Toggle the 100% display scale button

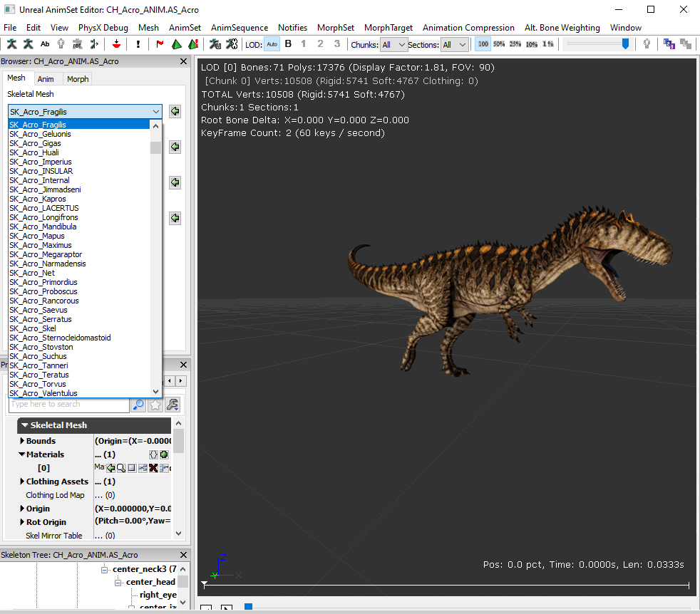pyautogui.click(x=483, y=44)
